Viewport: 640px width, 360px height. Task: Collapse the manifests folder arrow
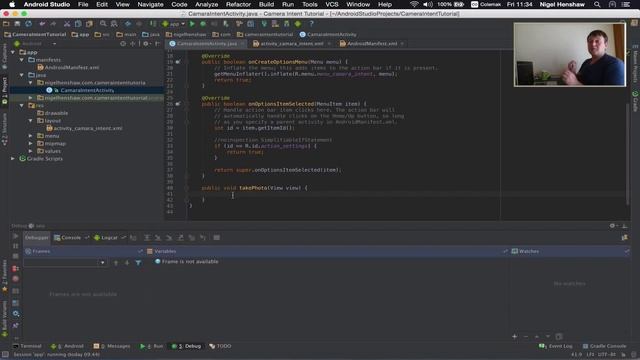click(22, 60)
